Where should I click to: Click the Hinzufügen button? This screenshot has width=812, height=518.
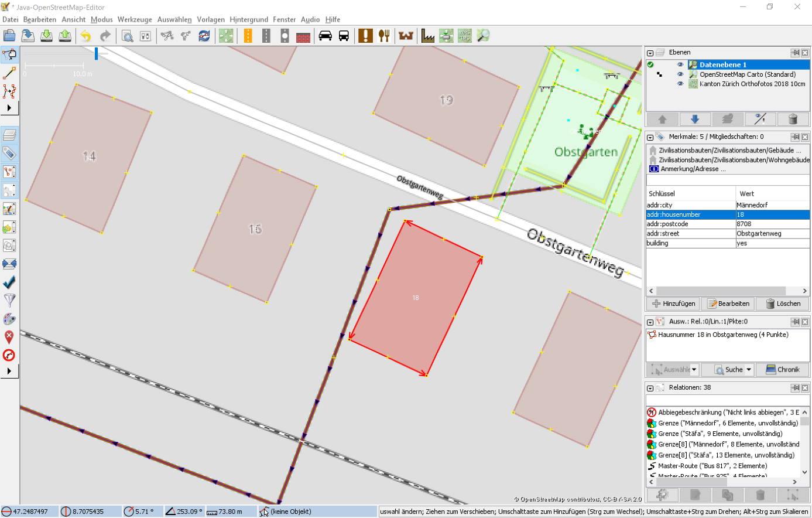pyautogui.click(x=673, y=304)
